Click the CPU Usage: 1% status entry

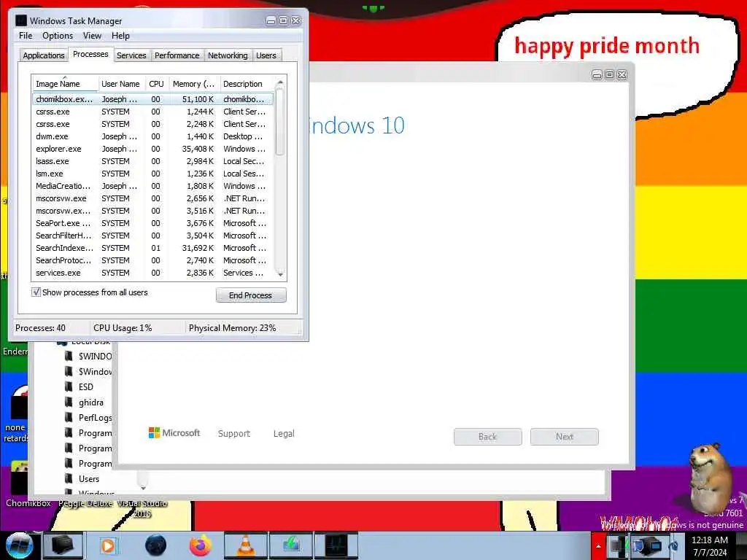pyautogui.click(x=123, y=328)
